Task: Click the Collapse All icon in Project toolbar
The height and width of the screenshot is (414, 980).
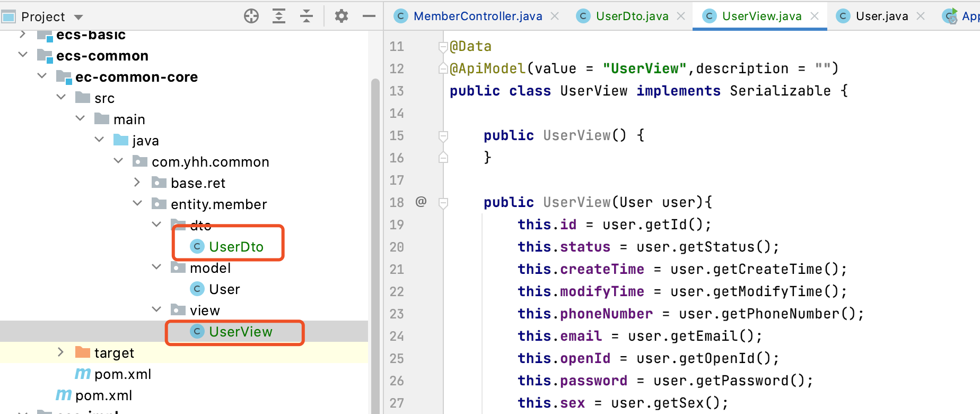Action: 307,16
